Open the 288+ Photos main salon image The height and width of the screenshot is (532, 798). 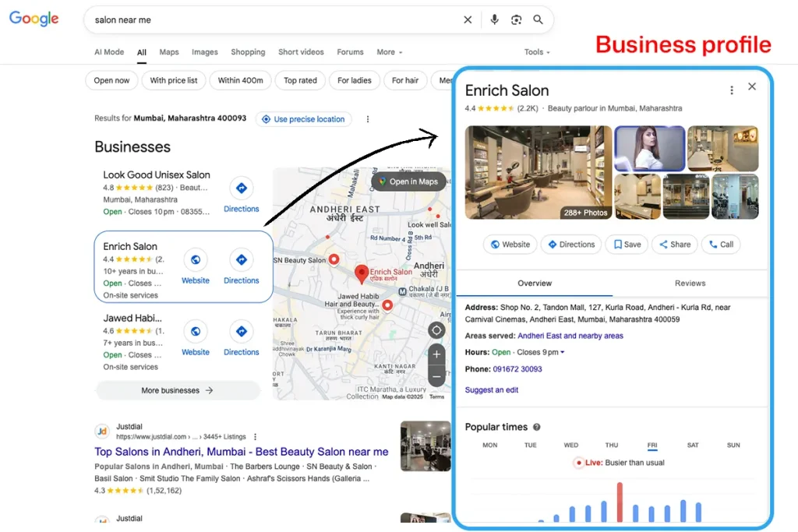(x=538, y=172)
